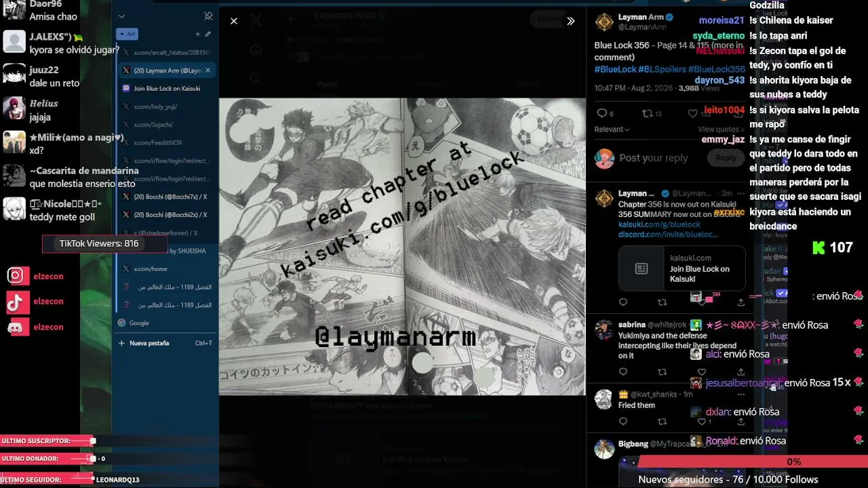Switch to the Google tab
868x488 pixels.
(x=166, y=323)
